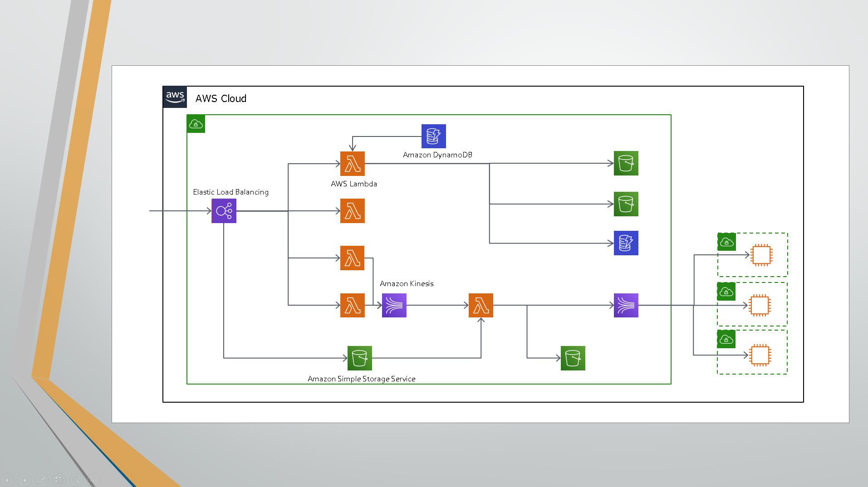
Task: Click the third Lambda icon feeding Kinesis from above
Action: click(x=353, y=258)
